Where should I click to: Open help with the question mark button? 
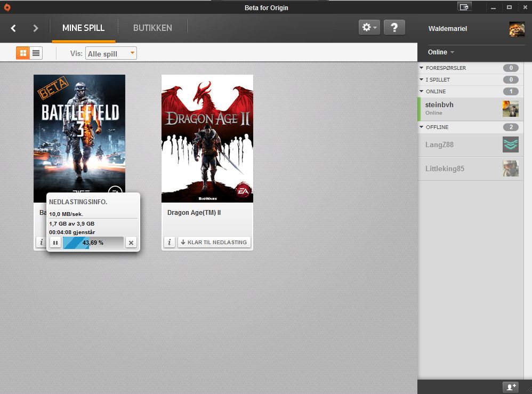[394, 27]
